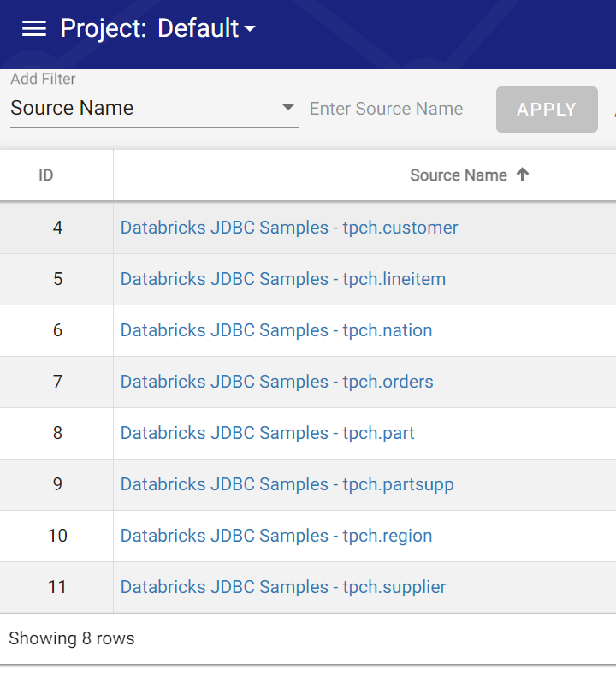Click the APPLY filter button
Viewport: 616px width, 682px height.
(547, 110)
